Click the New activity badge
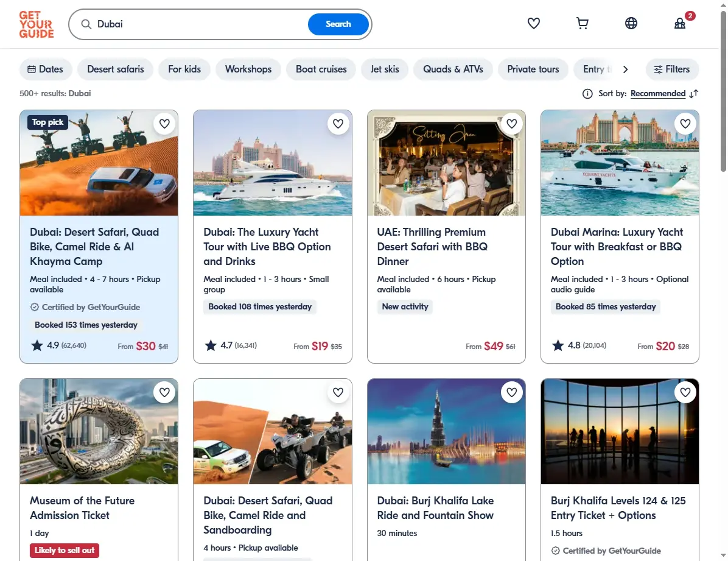The height and width of the screenshot is (561, 728). 405,307
